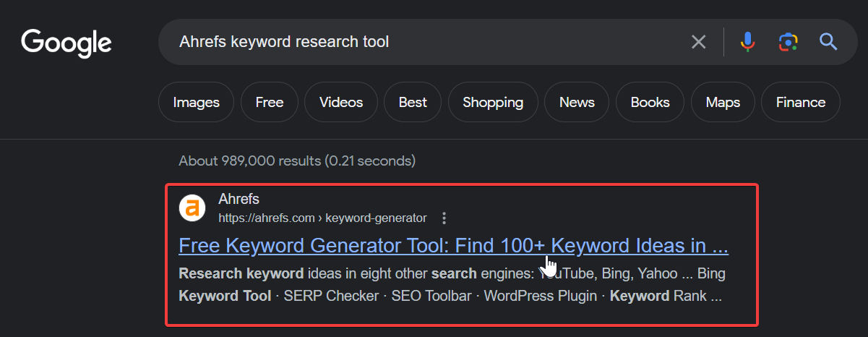Click the 'Research keyword ideas' snippet text
This screenshot has width=868, height=337.
point(452,274)
